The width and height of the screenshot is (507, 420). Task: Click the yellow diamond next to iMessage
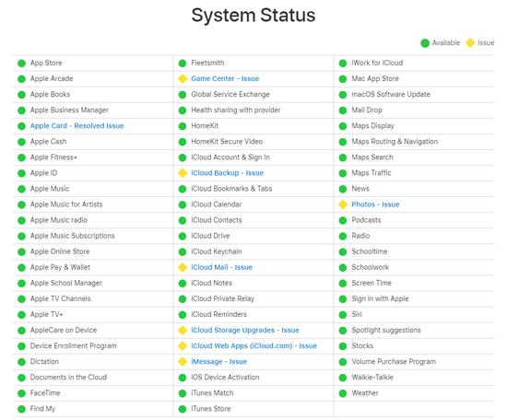pos(183,362)
